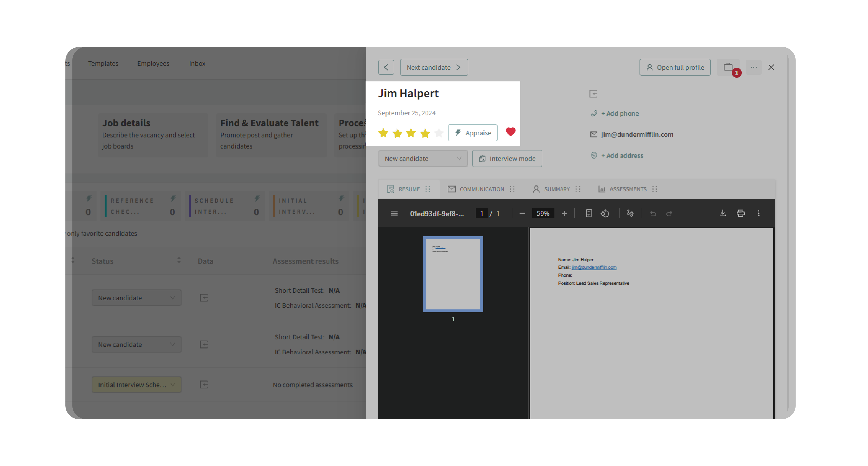The width and height of the screenshot is (868, 466).
Task: Toggle the PDF sidebar menu icon
Action: 394,213
